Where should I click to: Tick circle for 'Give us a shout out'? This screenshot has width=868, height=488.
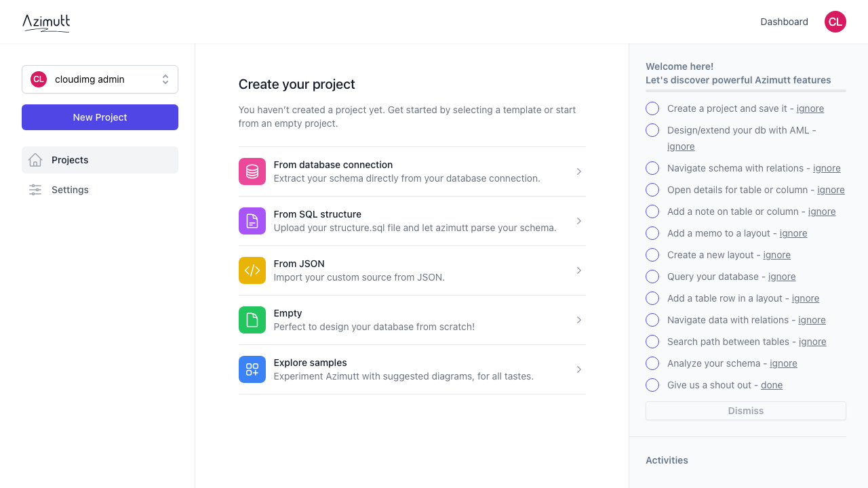coord(652,385)
